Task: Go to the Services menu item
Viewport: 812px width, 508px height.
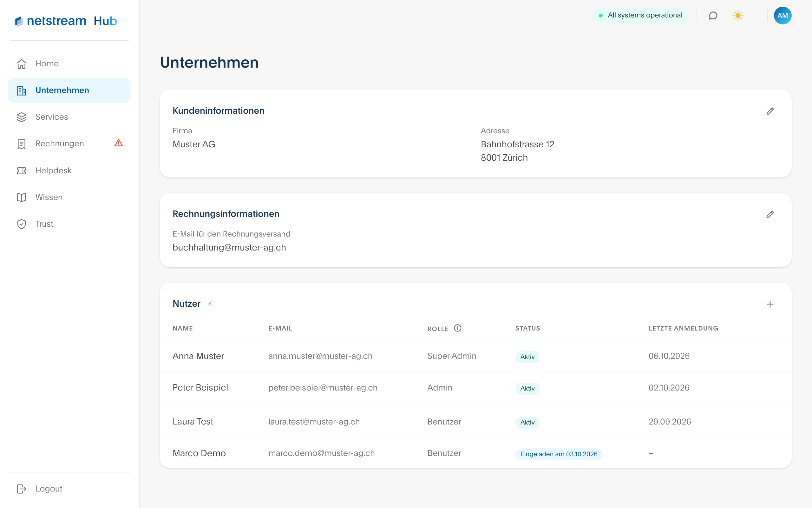Action: click(x=69, y=117)
